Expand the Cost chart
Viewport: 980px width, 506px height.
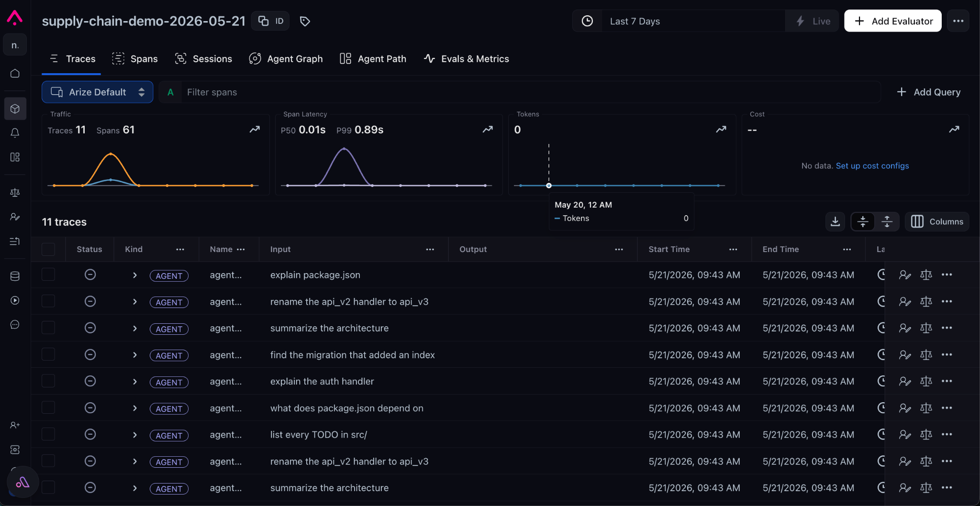point(954,129)
